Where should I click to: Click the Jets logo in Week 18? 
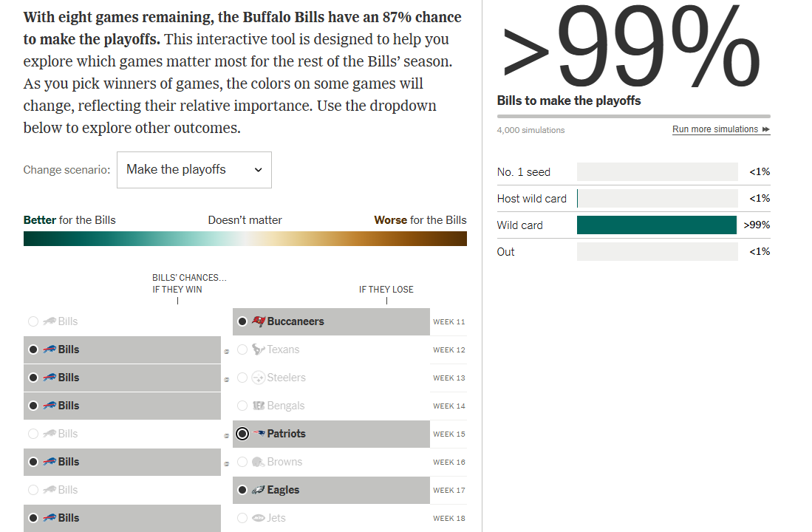(259, 518)
